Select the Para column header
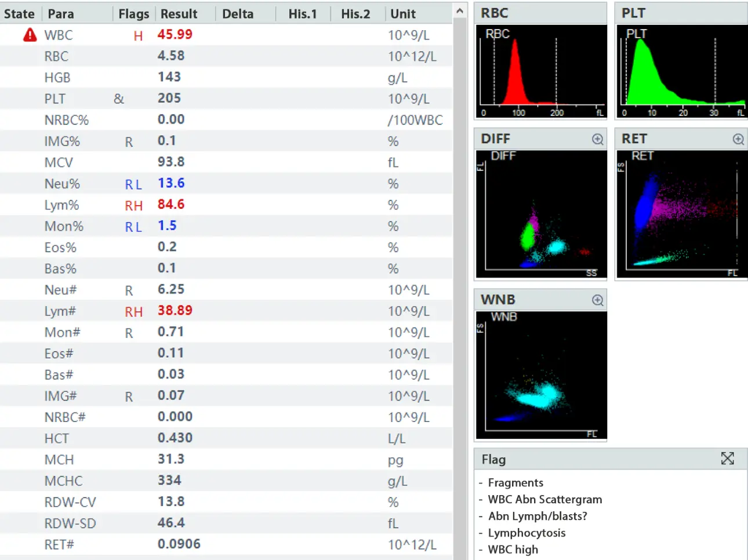748x560 pixels. (61, 14)
